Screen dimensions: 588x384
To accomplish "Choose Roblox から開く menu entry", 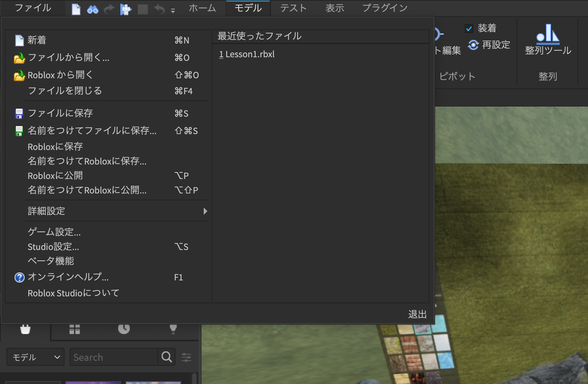I will click(x=108, y=75).
